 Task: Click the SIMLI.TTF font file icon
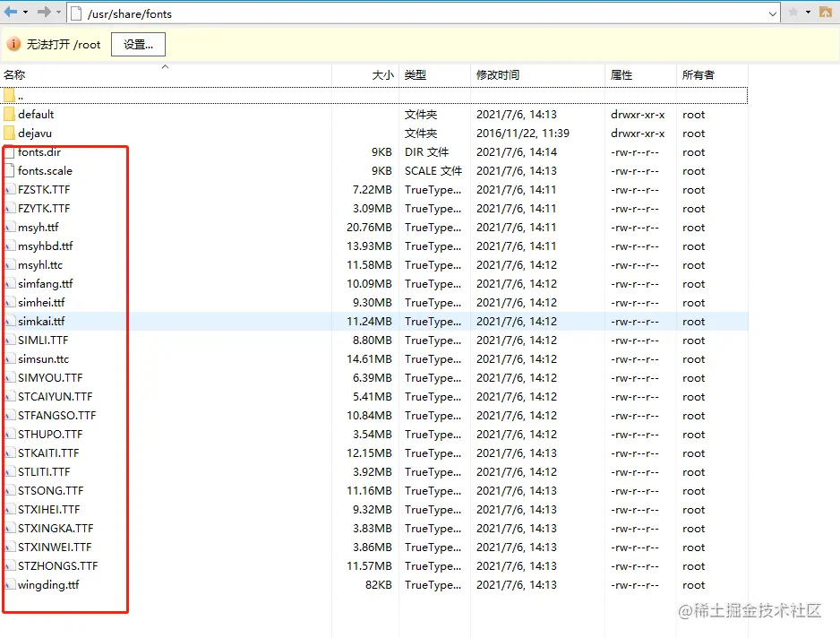coord(9,340)
